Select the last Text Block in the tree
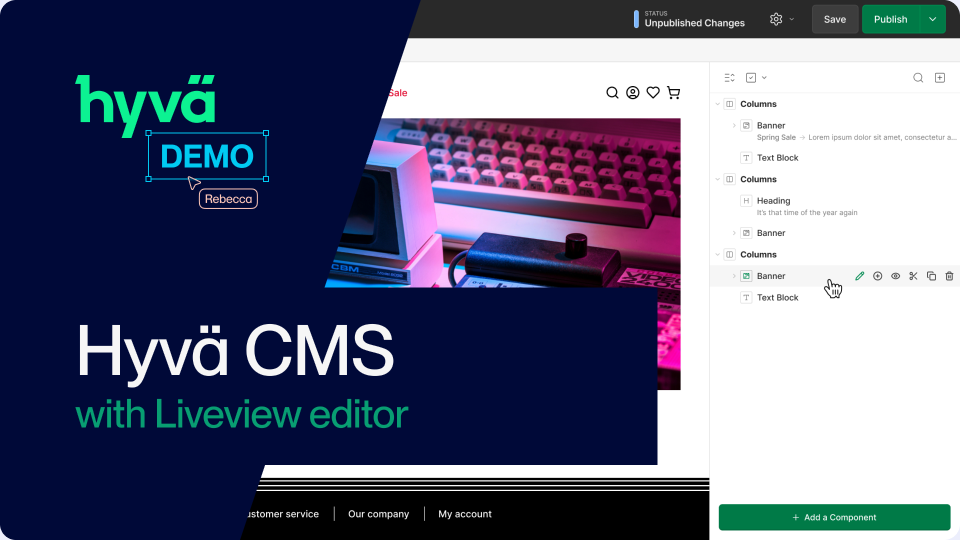Image resolution: width=960 pixels, height=540 pixels. [778, 298]
